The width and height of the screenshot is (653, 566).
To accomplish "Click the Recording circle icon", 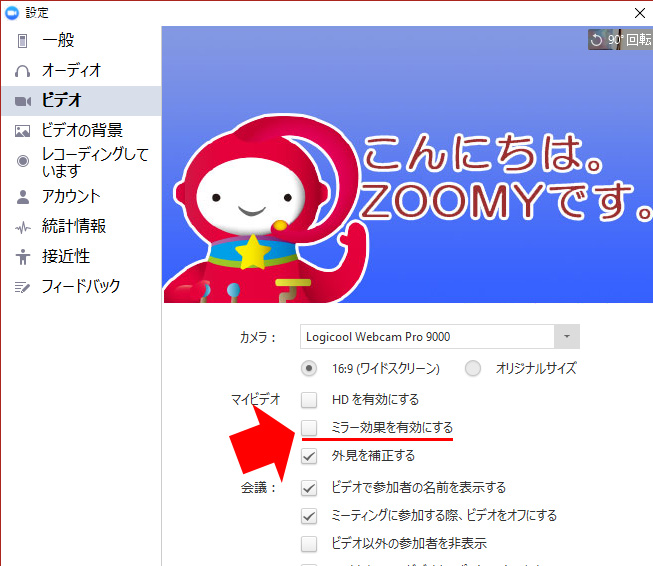I will (x=22, y=161).
